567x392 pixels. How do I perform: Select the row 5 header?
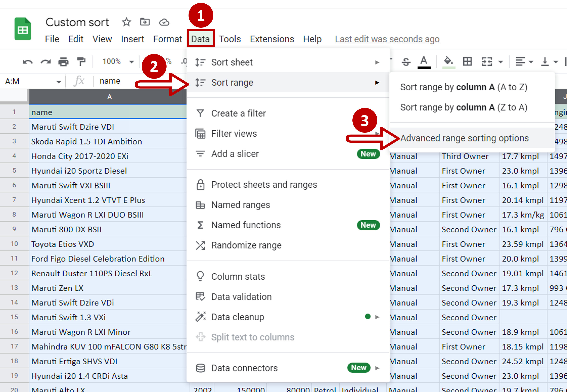[14, 170]
